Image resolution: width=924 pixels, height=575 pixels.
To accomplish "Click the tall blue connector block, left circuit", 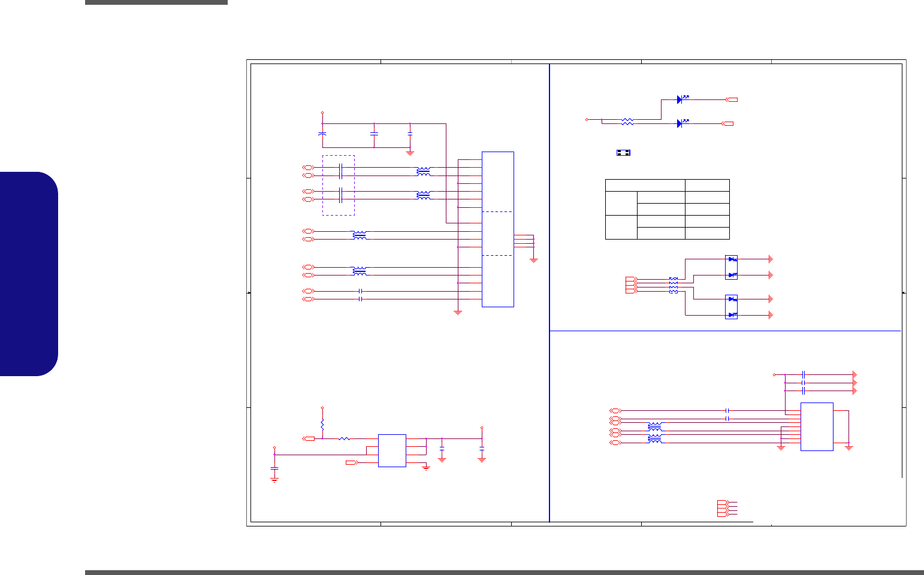I will point(498,229).
